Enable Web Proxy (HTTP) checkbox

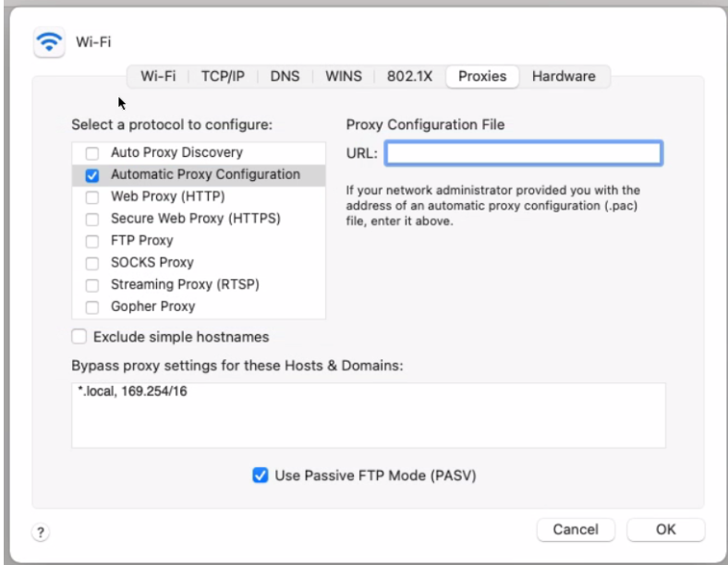(91, 197)
